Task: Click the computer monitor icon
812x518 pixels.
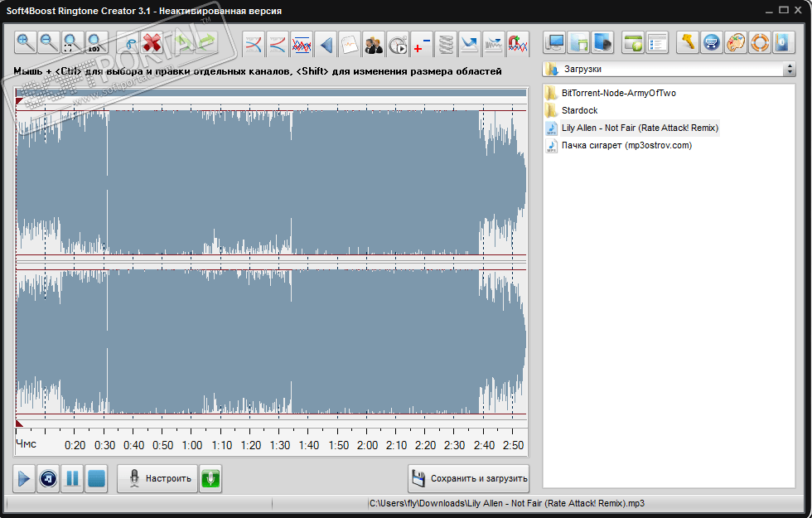Action: point(554,42)
